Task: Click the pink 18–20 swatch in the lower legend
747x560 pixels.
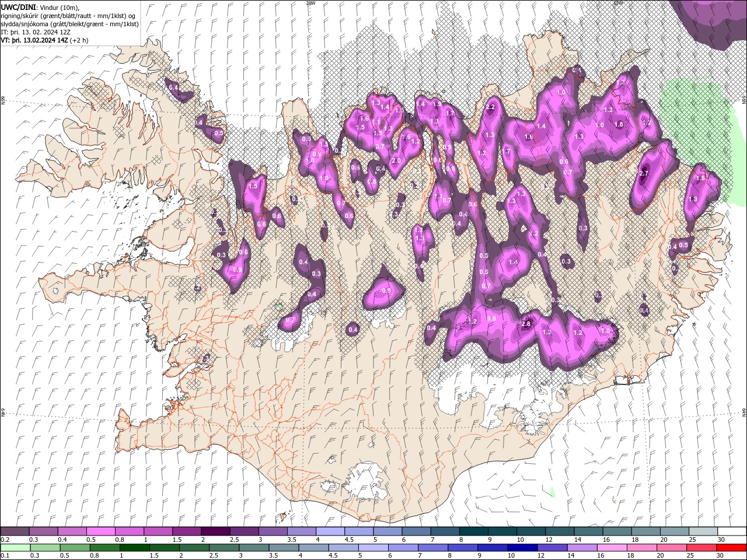Action: tap(642, 548)
